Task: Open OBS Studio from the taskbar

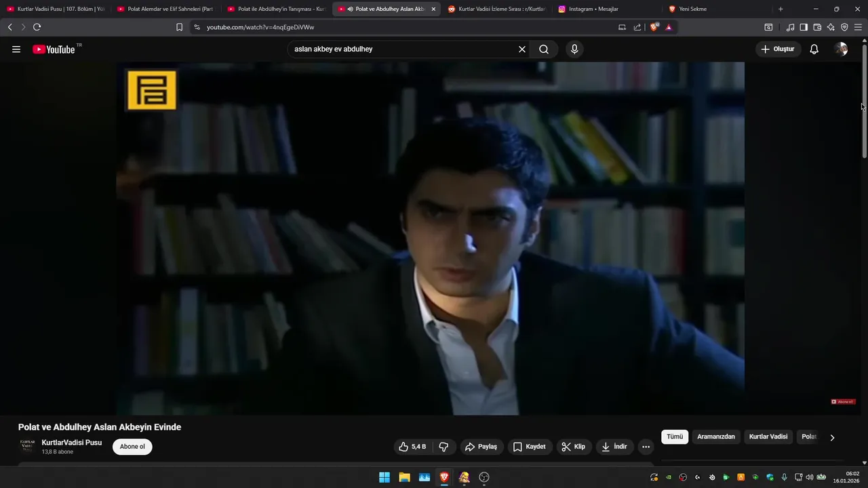Action: tap(484, 477)
